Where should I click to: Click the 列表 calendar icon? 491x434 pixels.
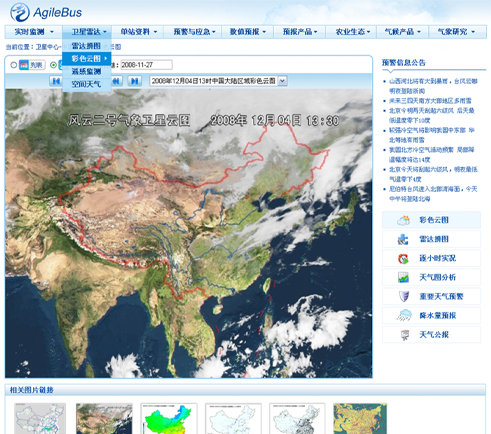point(24,65)
